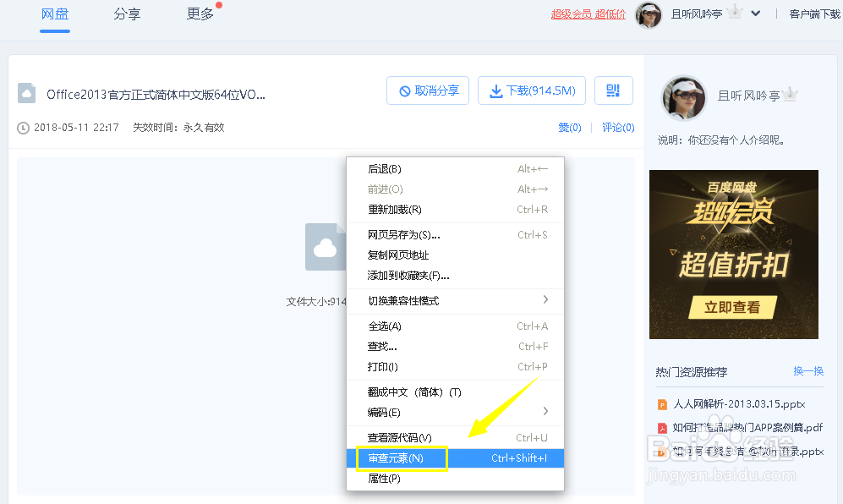The height and width of the screenshot is (504, 843).
Task: Open the 超级会员 超低价 link
Action: tap(588, 14)
